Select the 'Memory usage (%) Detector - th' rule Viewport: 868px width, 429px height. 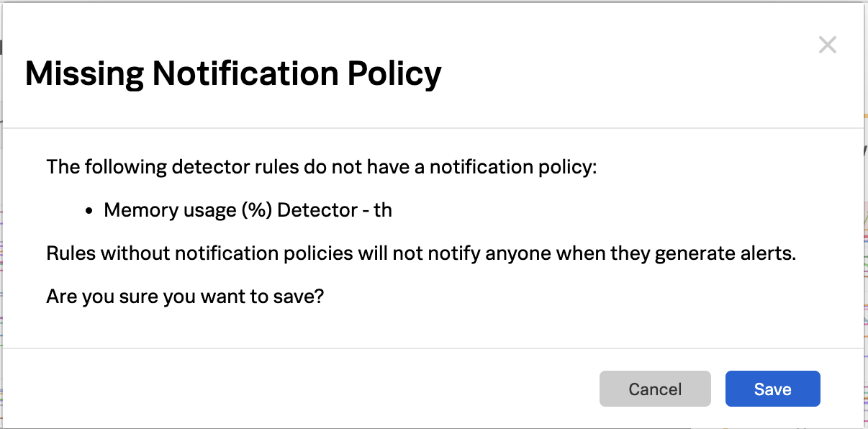(x=248, y=209)
